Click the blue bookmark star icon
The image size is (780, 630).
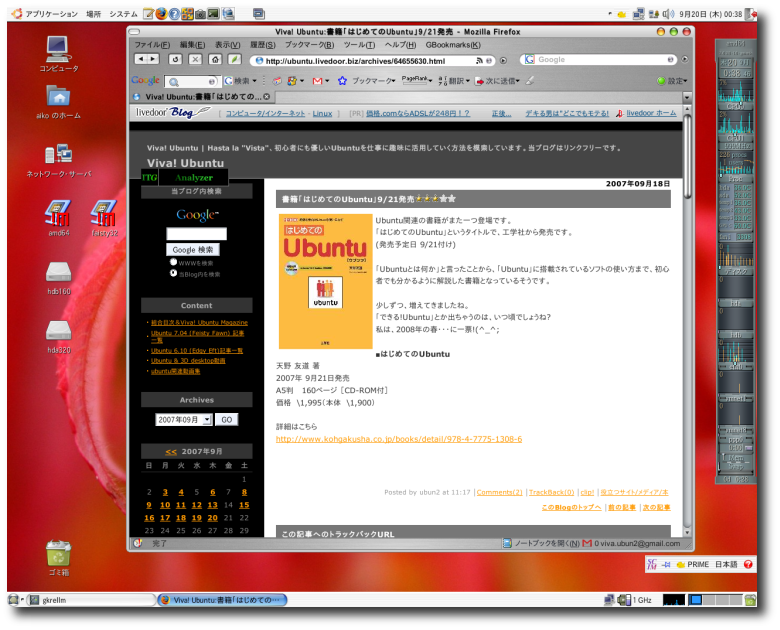342,81
